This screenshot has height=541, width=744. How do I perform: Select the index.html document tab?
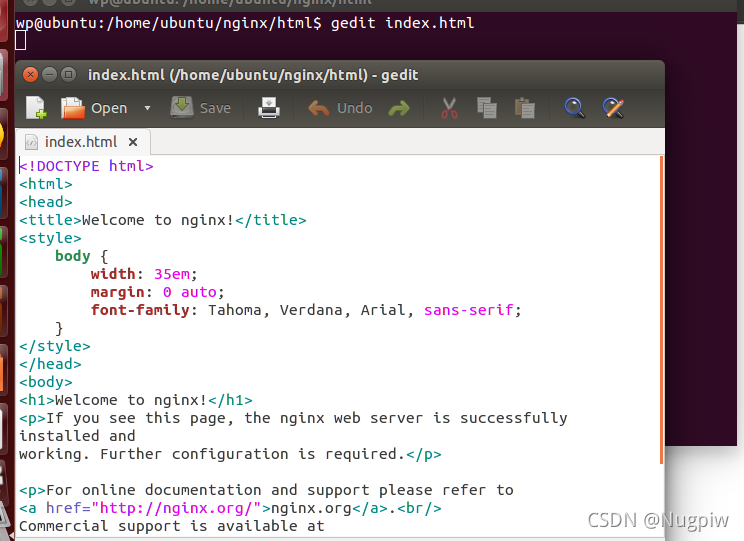[81, 141]
